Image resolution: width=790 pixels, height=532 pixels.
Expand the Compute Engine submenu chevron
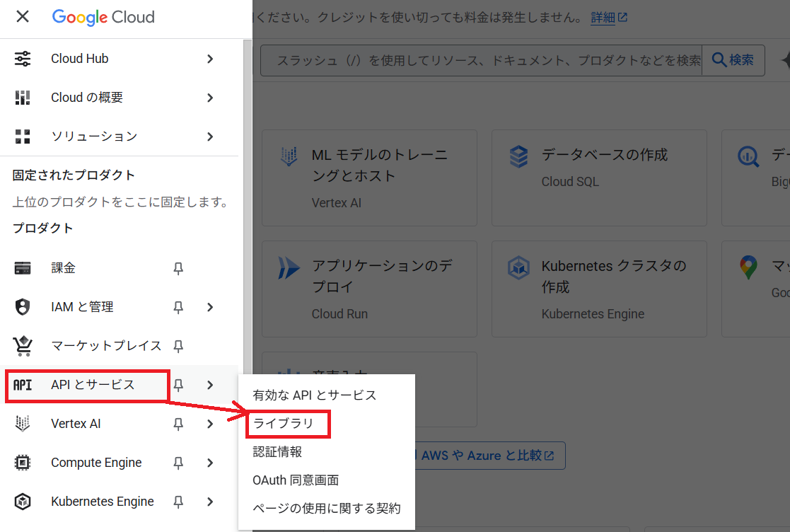tap(210, 463)
